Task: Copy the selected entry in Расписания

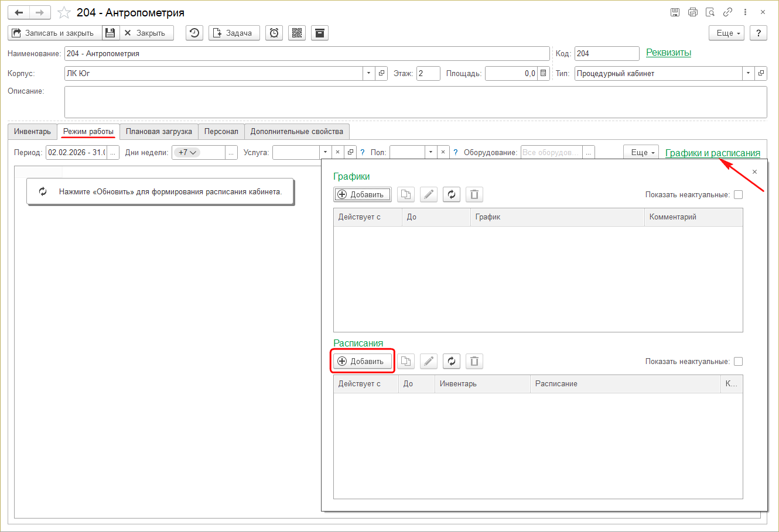Action: (406, 361)
